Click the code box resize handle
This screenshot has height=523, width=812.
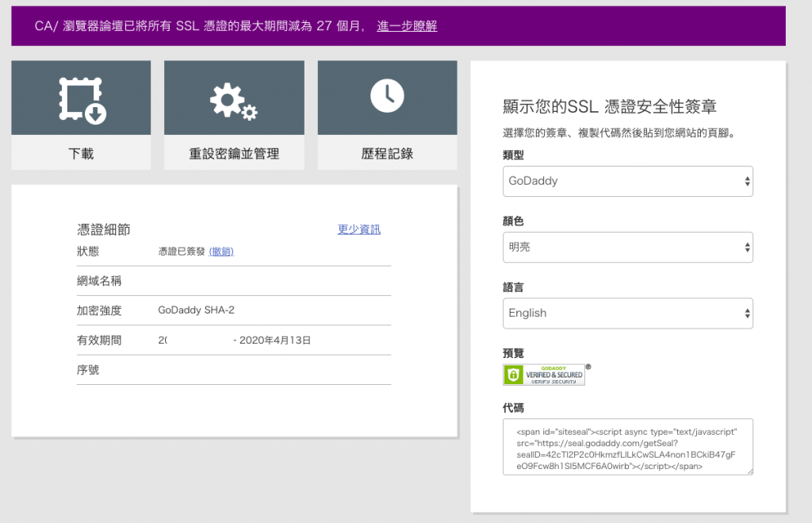tap(749, 471)
